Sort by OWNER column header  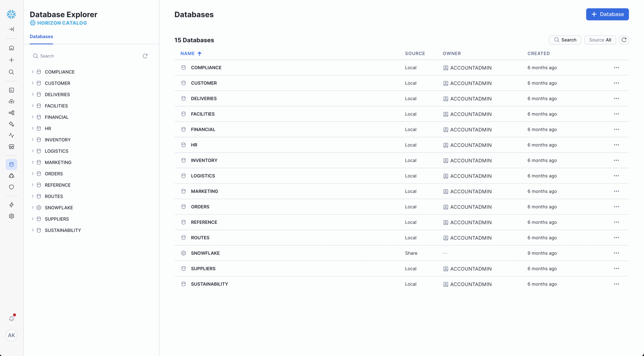point(452,53)
